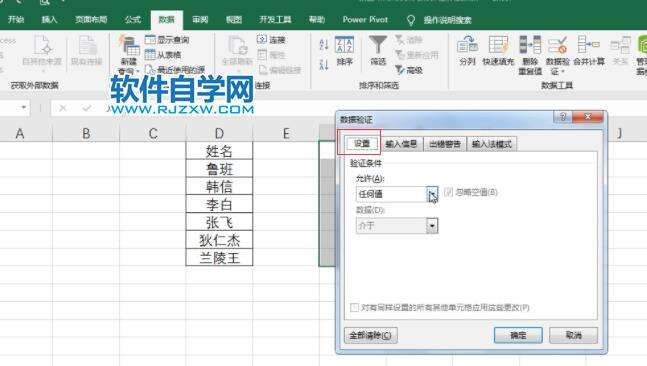Open the 视图 ribbon tab
This screenshot has height=366, width=647.
tap(234, 19)
